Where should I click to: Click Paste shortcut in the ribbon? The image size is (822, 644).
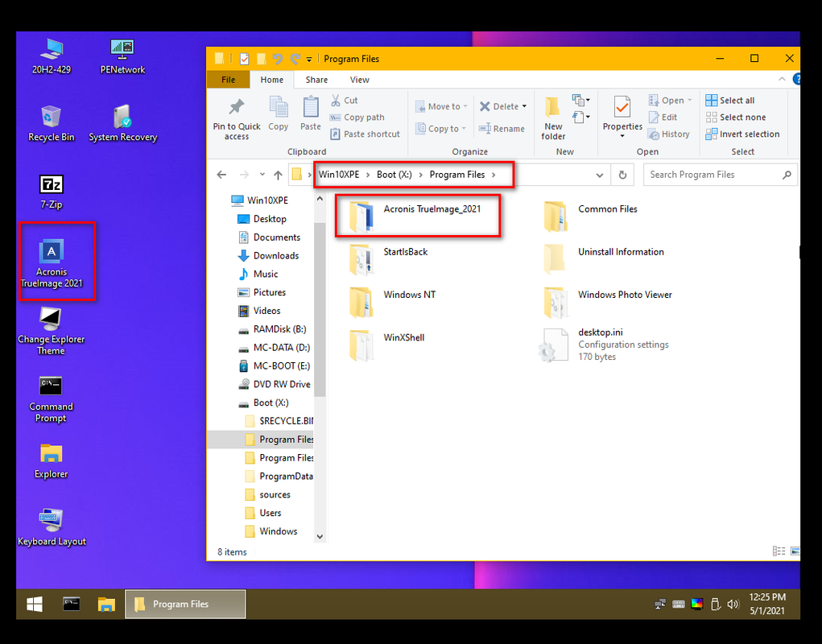[366, 134]
